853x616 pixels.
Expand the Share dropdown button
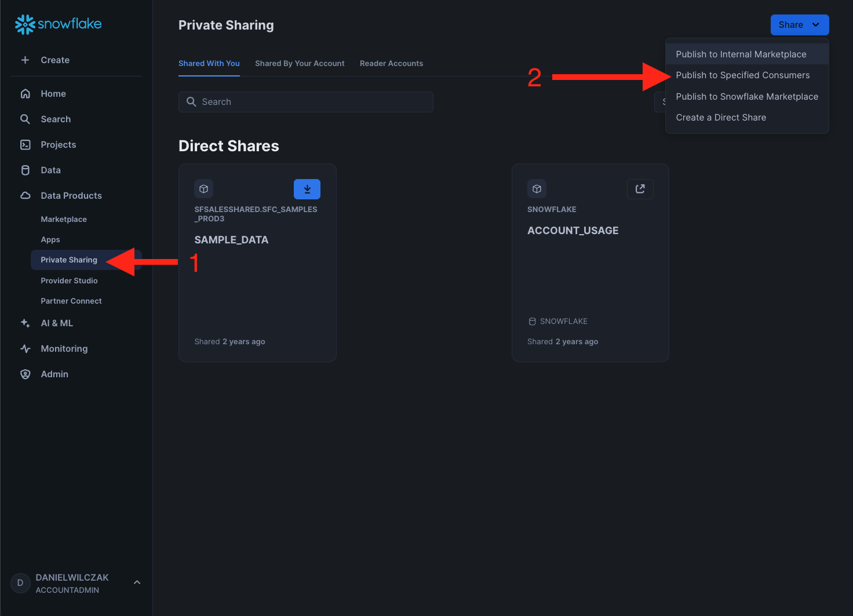point(799,25)
